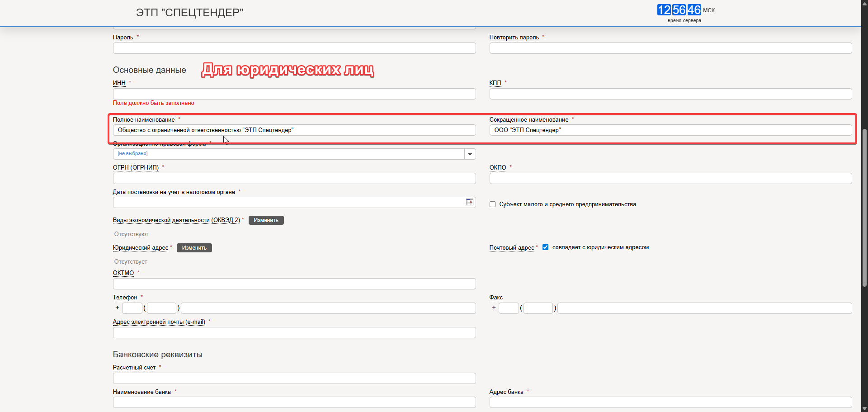Focus the abbreviated name field

click(x=670, y=130)
